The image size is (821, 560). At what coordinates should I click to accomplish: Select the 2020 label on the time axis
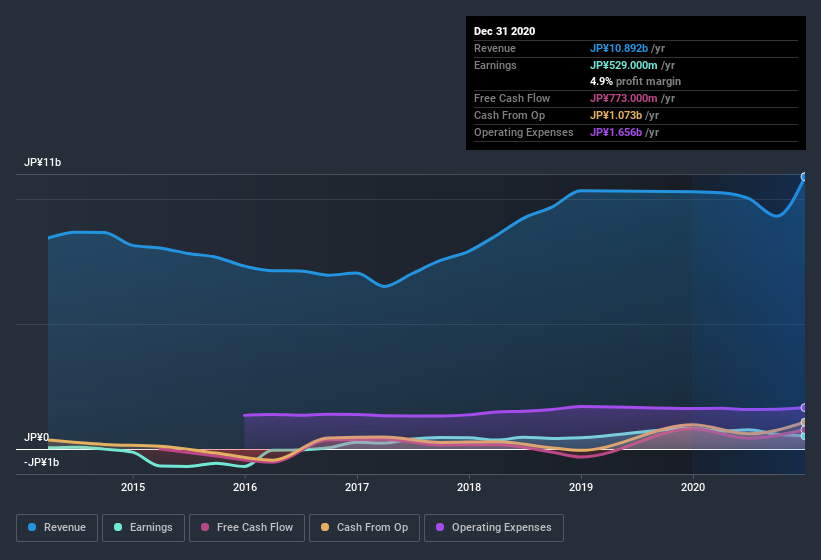pyautogui.click(x=692, y=487)
